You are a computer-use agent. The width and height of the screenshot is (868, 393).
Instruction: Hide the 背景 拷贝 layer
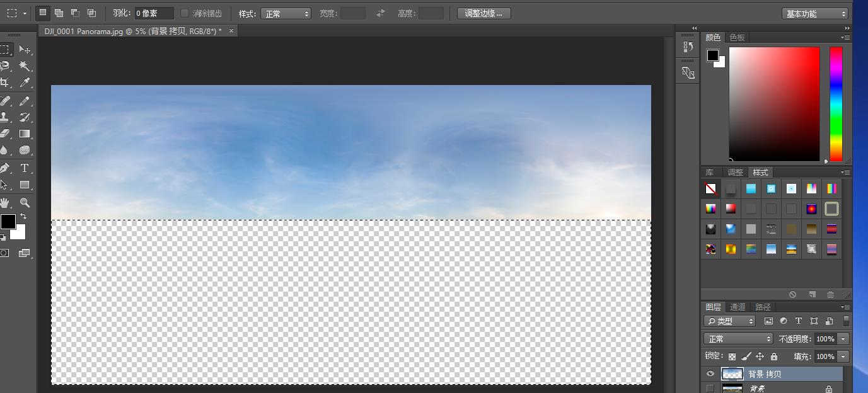tap(710, 374)
